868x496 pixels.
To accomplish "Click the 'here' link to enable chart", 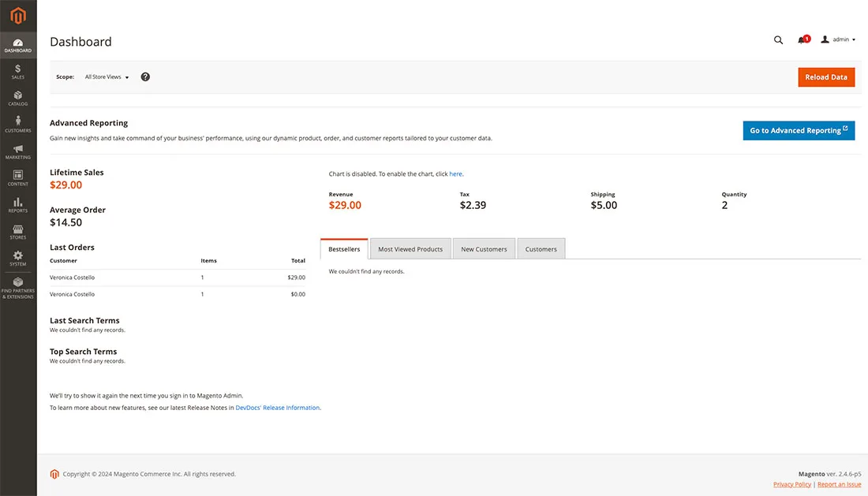I will 455,173.
